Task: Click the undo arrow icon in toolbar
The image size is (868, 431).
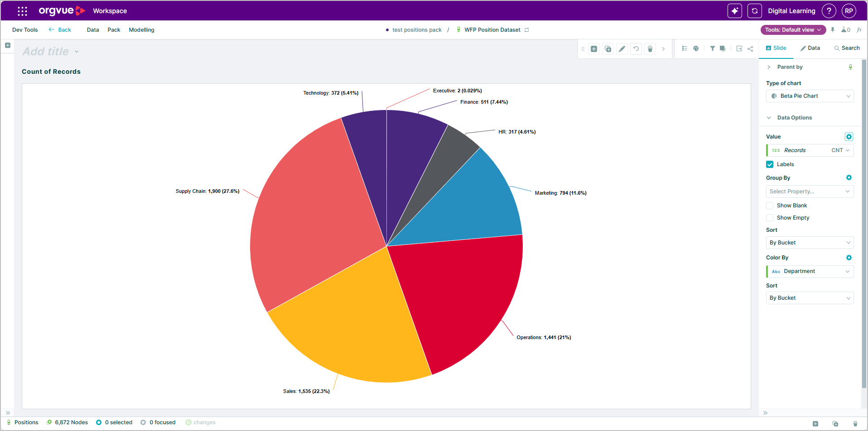Action: pos(636,49)
